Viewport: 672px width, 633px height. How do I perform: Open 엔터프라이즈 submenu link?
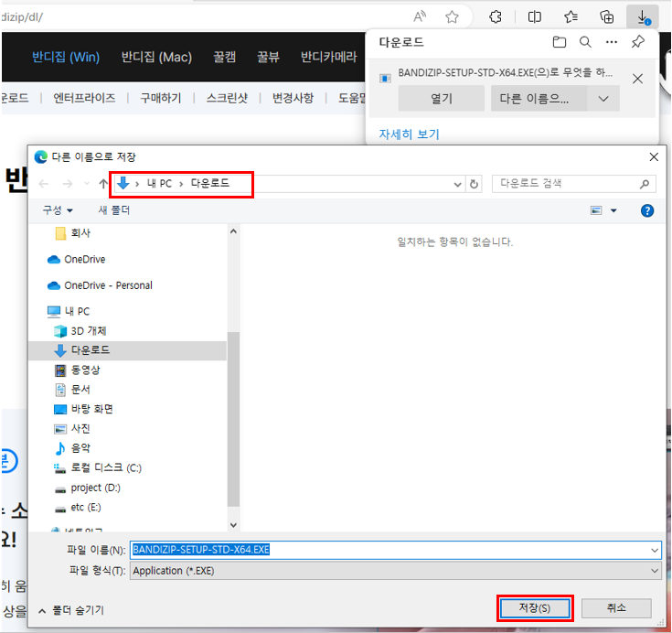click(84, 98)
